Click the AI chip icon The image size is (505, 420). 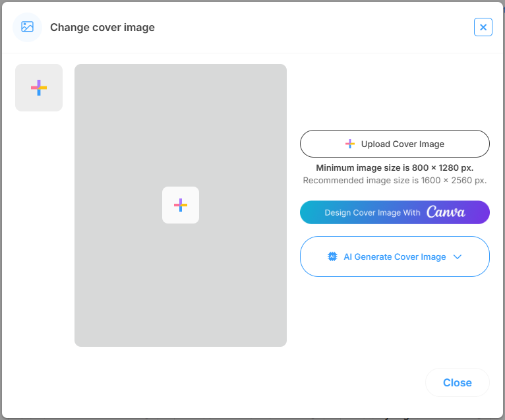[332, 256]
